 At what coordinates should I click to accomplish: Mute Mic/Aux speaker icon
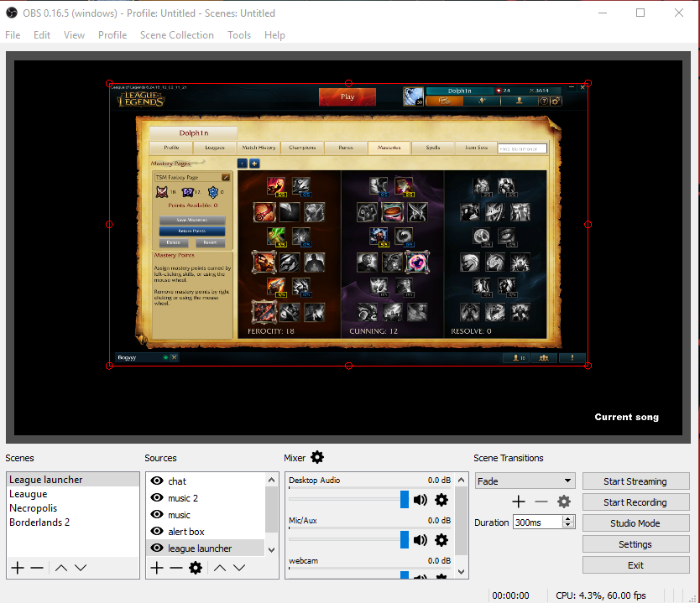click(421, 540)
